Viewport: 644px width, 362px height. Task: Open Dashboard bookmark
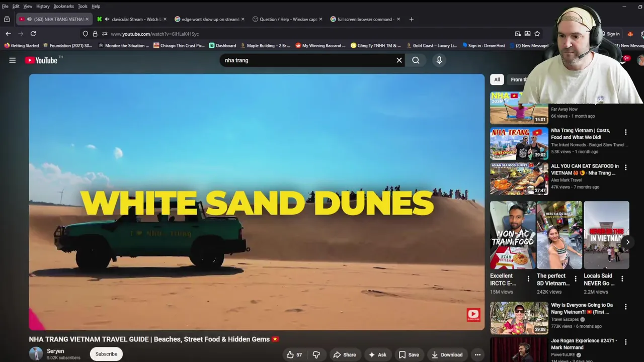[222, 46]
